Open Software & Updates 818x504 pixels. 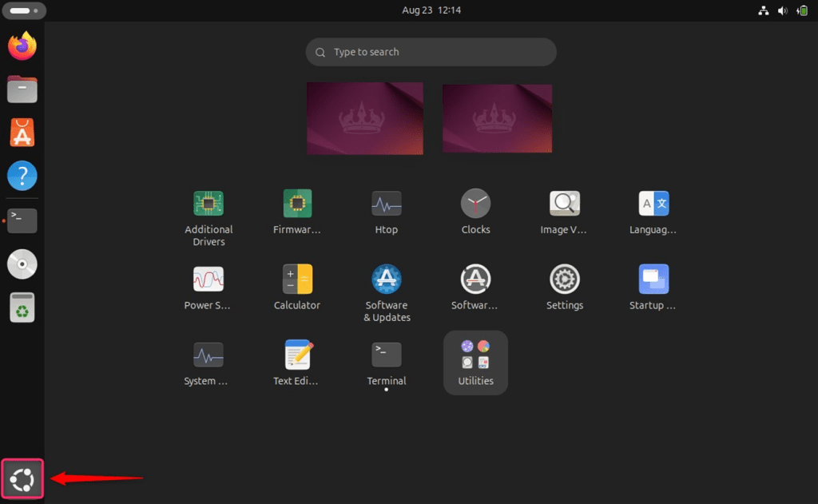[387, 280]
